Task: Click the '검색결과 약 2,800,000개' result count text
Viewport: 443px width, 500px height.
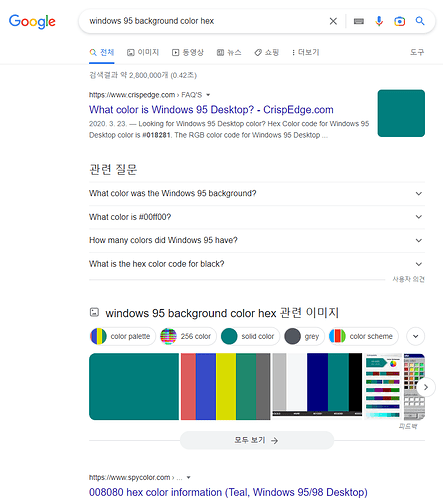Action: (x=143, y=75)
